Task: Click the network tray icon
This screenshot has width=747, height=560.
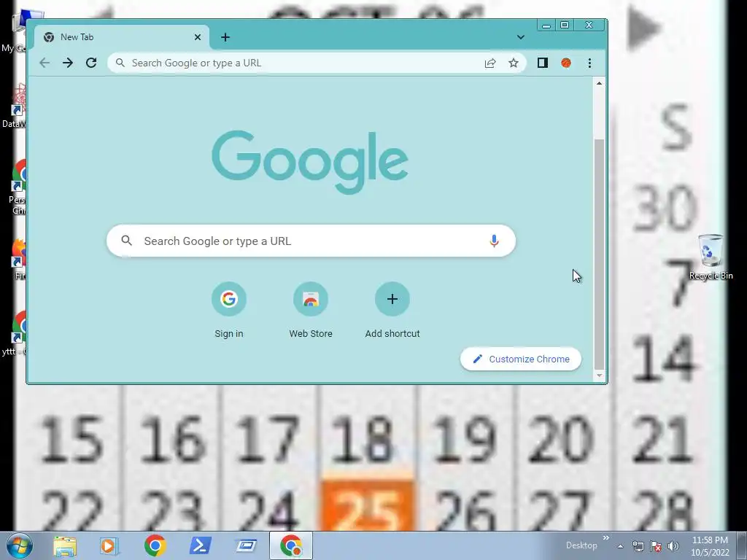Action: coord(638,546)
